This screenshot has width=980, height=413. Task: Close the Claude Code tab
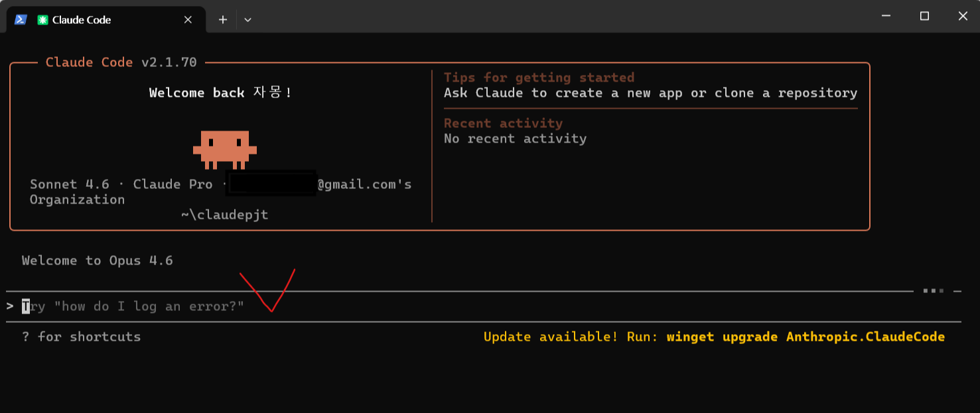[x=188, y=20]
